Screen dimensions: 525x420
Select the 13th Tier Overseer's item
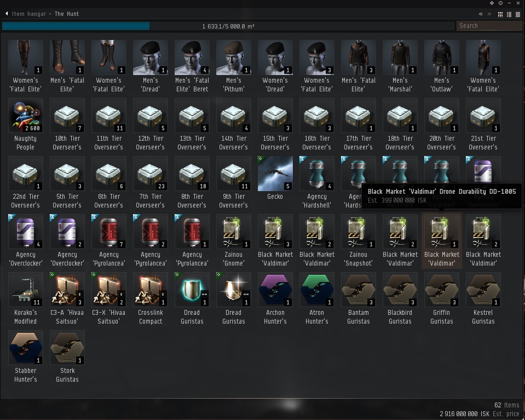pos(192,125)
